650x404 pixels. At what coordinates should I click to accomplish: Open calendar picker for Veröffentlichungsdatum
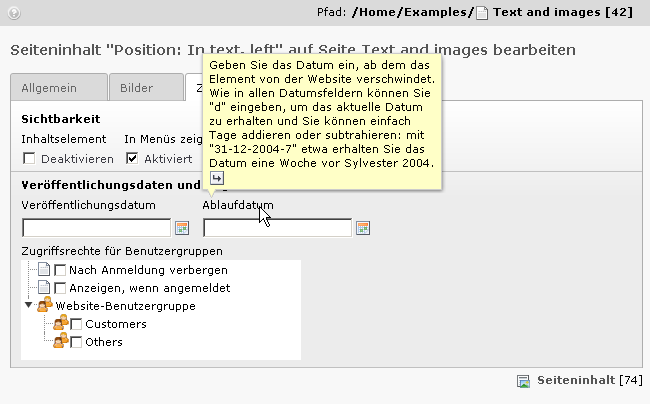click(x=182, y=228)
